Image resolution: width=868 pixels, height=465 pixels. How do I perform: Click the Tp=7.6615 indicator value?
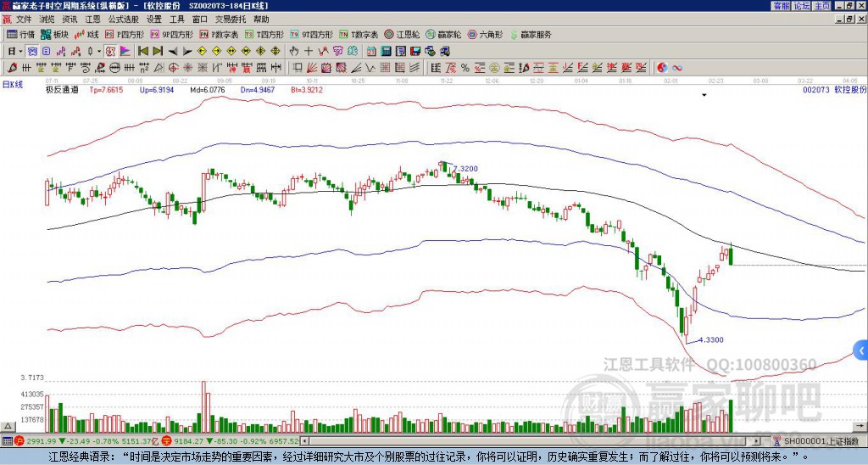coord(106,89)
